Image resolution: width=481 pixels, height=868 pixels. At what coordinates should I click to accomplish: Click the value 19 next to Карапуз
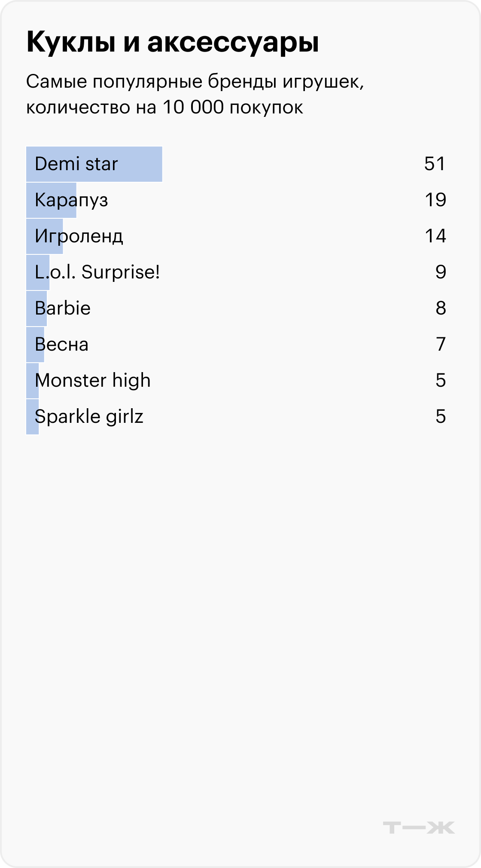tap(435, 200)
